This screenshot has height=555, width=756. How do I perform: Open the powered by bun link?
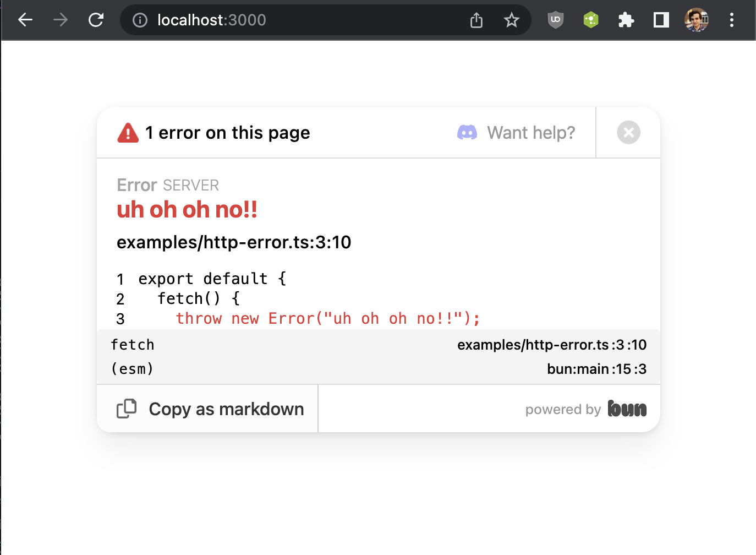click(x=586, y=409)
